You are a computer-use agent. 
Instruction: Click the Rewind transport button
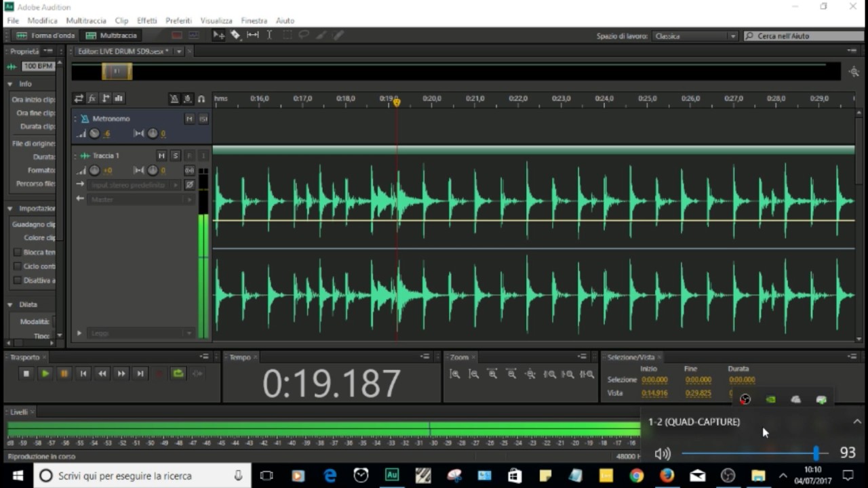102,373
